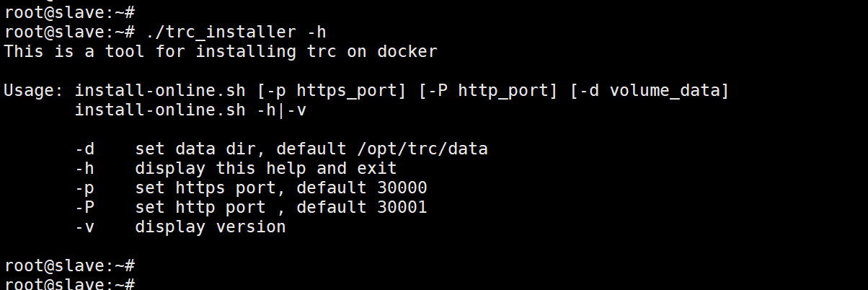Viewport: 868px width, 290px height.
Task: Click the default https port 30000
Action: point(402,188)
